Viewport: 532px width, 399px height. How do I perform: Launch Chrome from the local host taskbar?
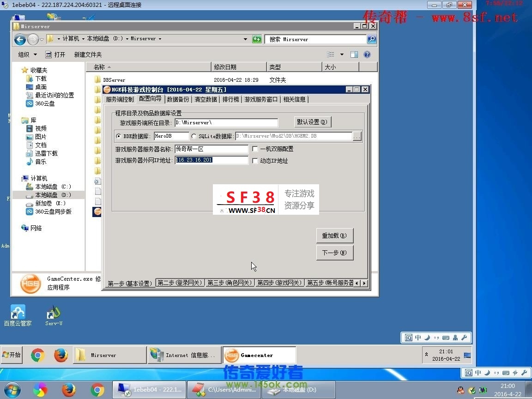pyautogui.click(x=97, y=390)
